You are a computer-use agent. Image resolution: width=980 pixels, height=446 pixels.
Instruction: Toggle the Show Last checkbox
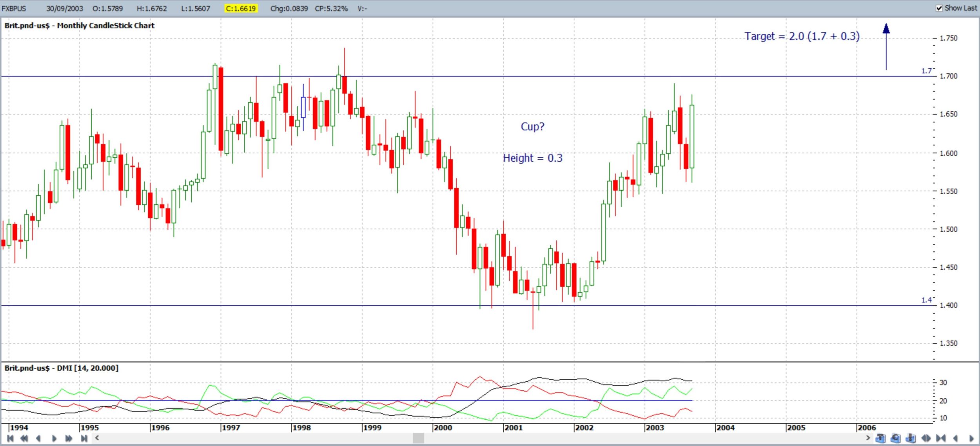[939, 8]
